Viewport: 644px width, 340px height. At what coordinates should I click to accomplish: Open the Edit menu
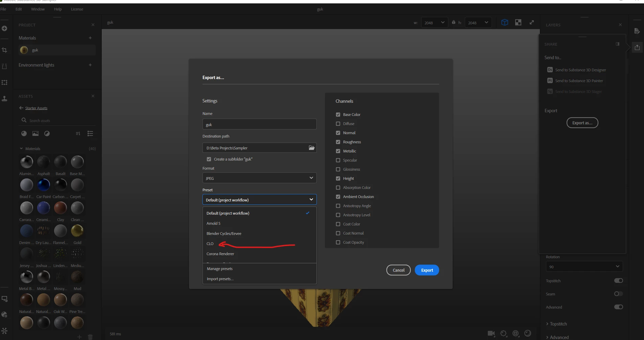point(19,9)
